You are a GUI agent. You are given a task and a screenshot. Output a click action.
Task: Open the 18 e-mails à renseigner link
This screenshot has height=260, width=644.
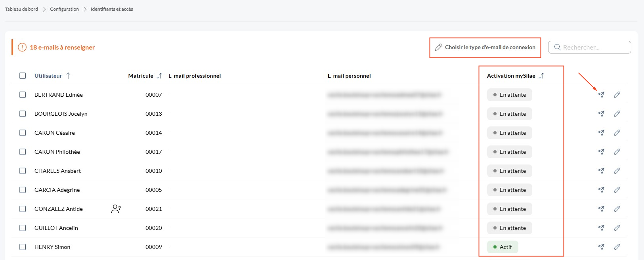(62, 47)
